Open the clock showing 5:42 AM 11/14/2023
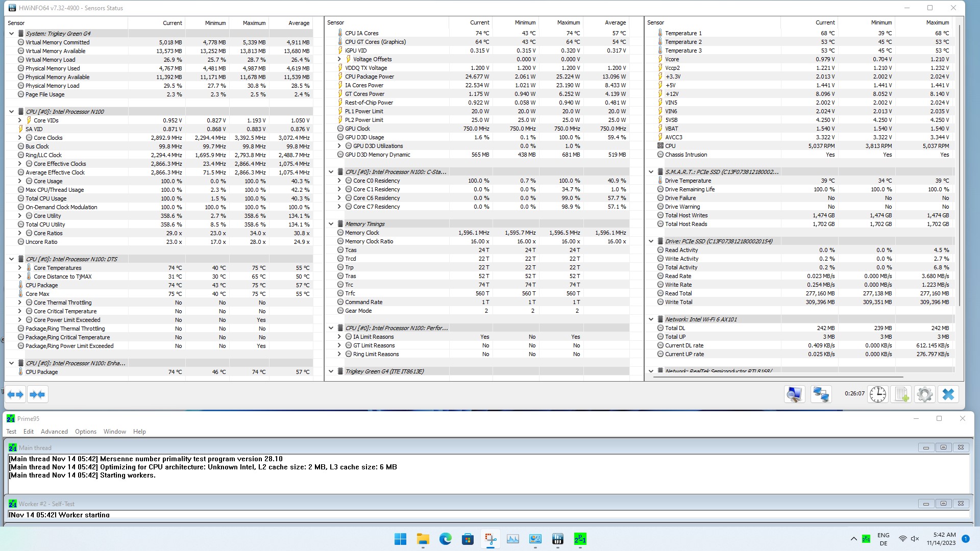Viewport: 980px width, 551px height. 941,539
